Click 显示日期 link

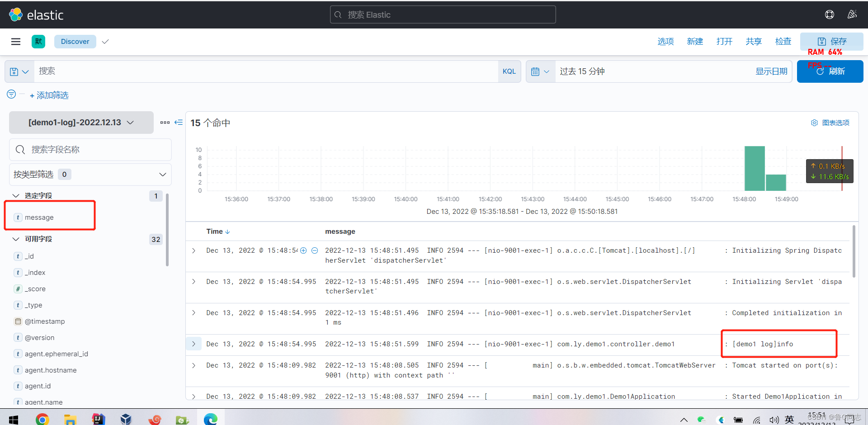point(771,71)
